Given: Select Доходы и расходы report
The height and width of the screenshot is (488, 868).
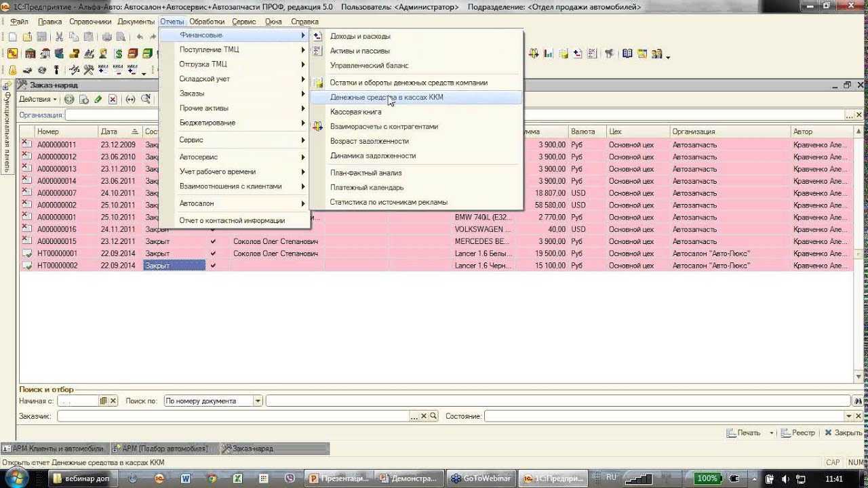Looking at the screenshot, I should (416, 37).
